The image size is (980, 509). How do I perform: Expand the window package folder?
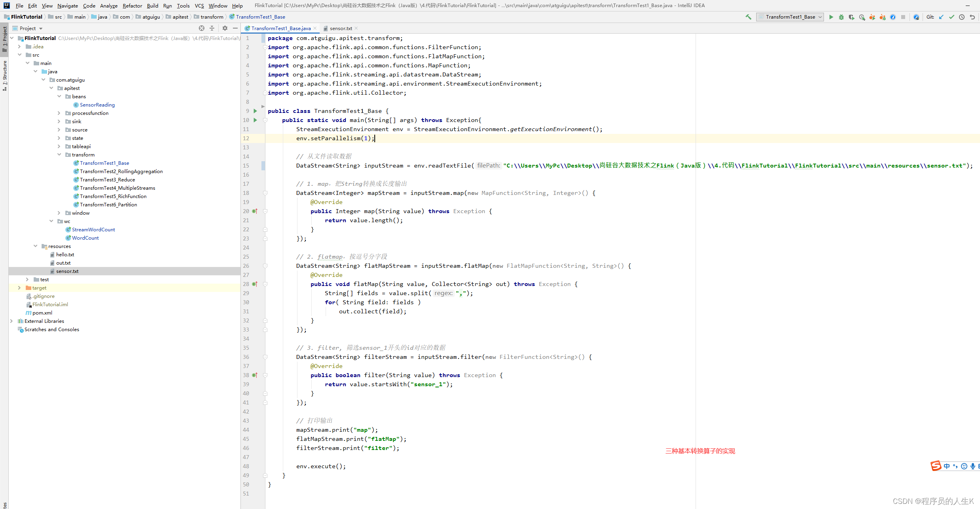point(59,213)
